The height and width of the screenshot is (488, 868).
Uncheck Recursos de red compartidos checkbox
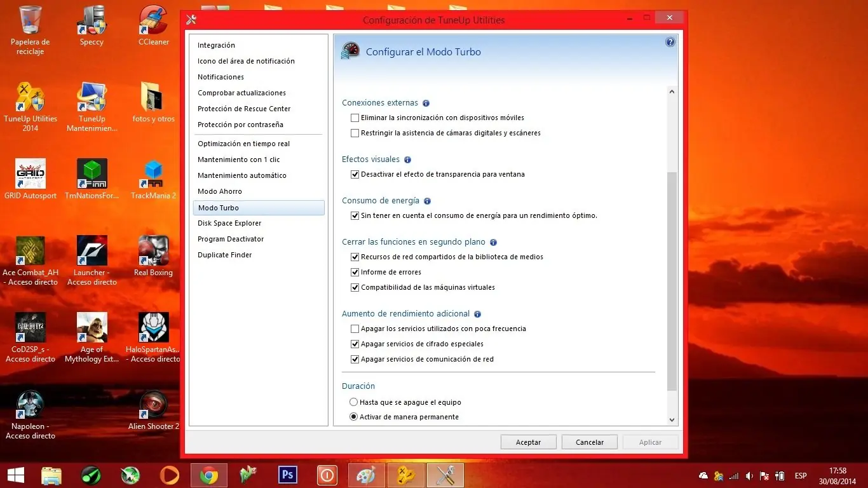pos(355,257)
